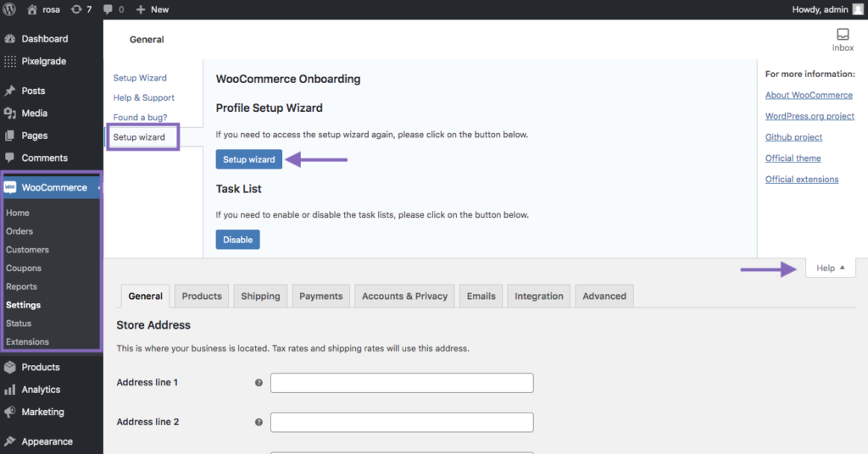Click the Analytics bar chart icon
Screen dimensions: 868x454
(10, 390)
